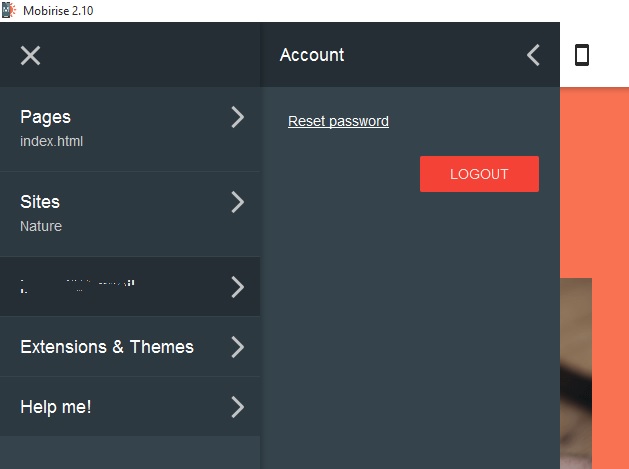Open the Sites menu item
This screenshot has height=469, width=629.
point(130,214)
